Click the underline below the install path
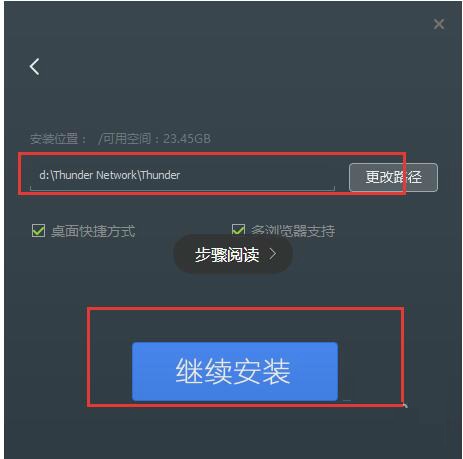Viewport: 463px width, 459px height. coord(182,189)
